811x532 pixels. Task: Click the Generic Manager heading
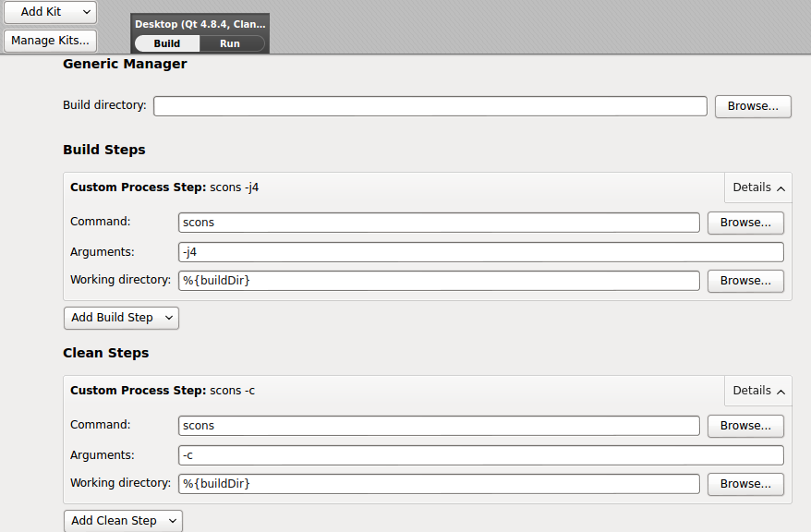(x=125, y=64)
